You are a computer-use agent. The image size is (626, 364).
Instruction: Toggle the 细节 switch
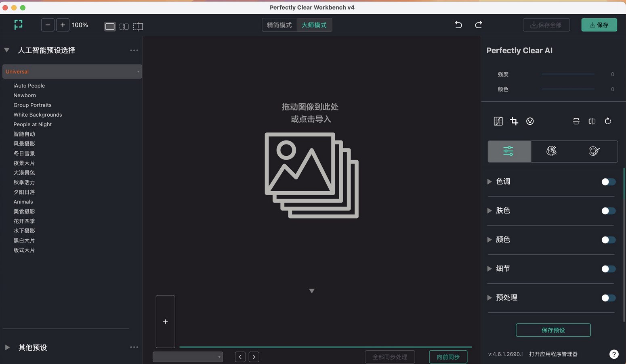tap(608, 269)
